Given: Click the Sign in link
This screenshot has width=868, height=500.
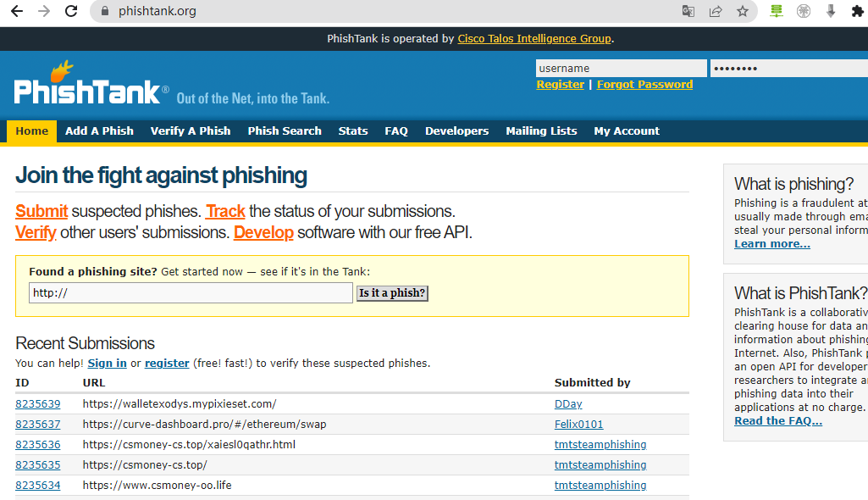Looking at the screenshot, I should 108,364.
